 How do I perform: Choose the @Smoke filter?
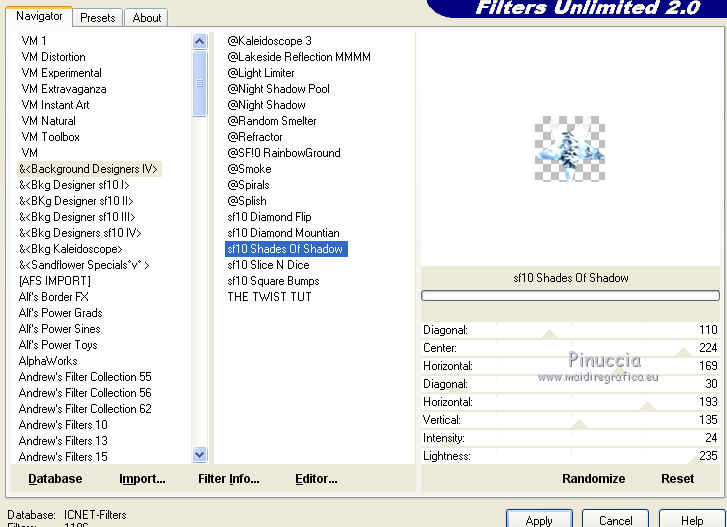[x=249, y=169]
